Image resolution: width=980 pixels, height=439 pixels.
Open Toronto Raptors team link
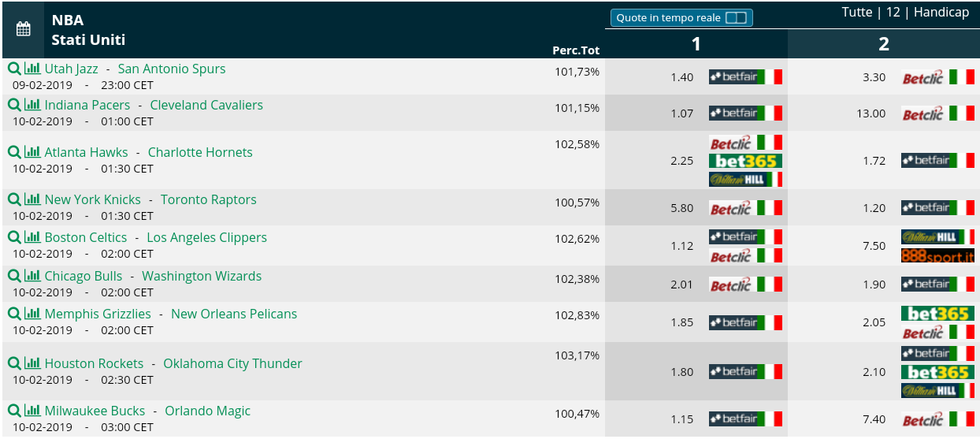click(209, 199)
